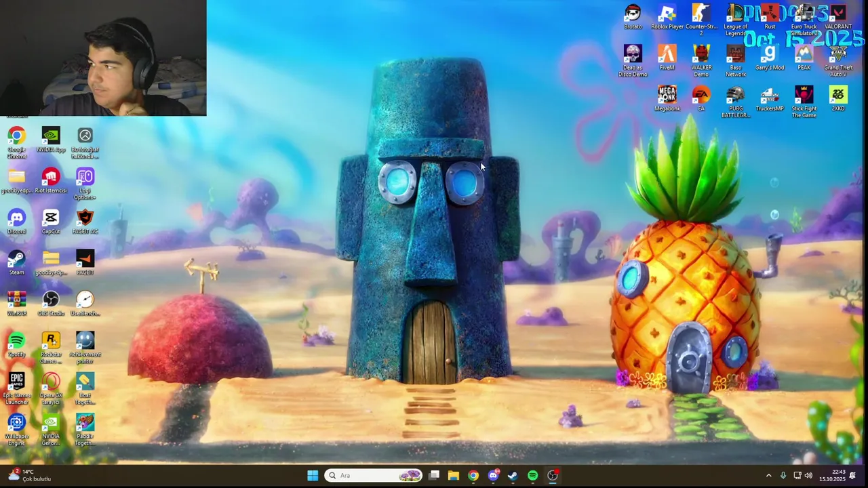
Task: Switch to Chrome on the taskbar
Action: (473, 475)
